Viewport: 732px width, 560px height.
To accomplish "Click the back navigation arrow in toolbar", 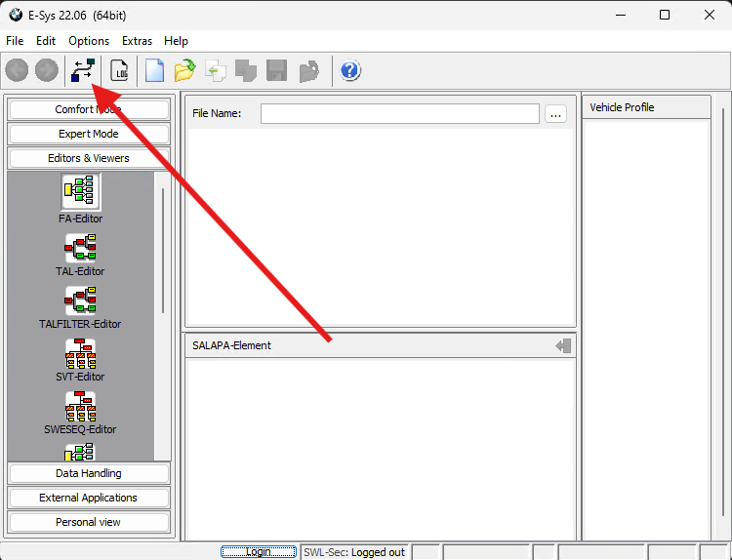I will pyautogui.click(x=17, y=70).
